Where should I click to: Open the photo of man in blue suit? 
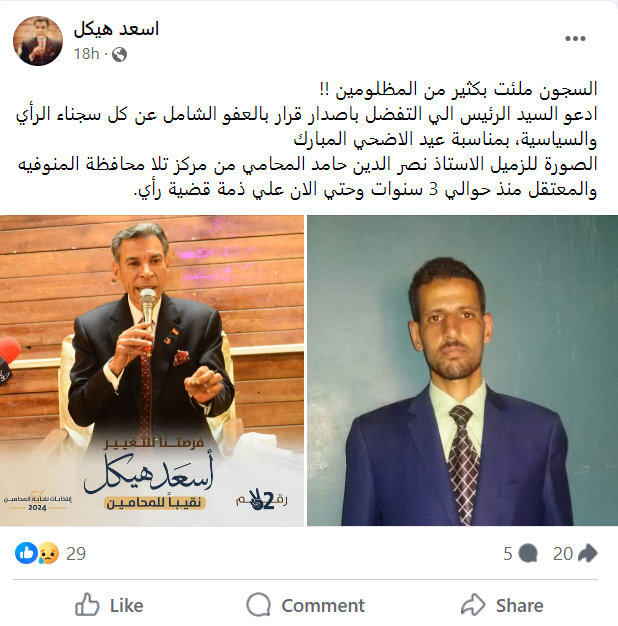tap(462, 370)
